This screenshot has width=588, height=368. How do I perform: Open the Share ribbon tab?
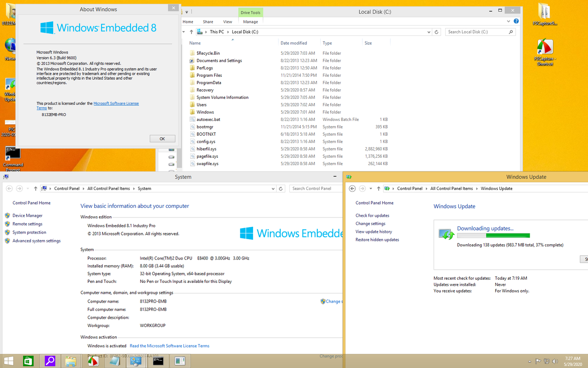[x=208, y=22]
